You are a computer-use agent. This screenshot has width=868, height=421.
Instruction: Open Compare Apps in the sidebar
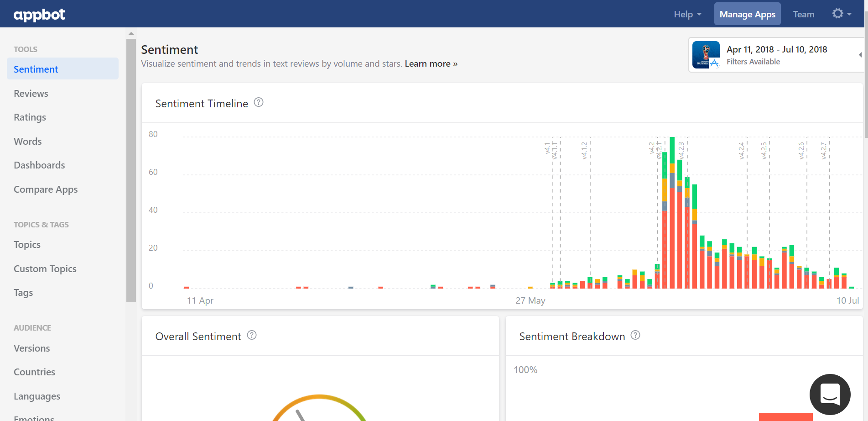[x=46, y=189]
